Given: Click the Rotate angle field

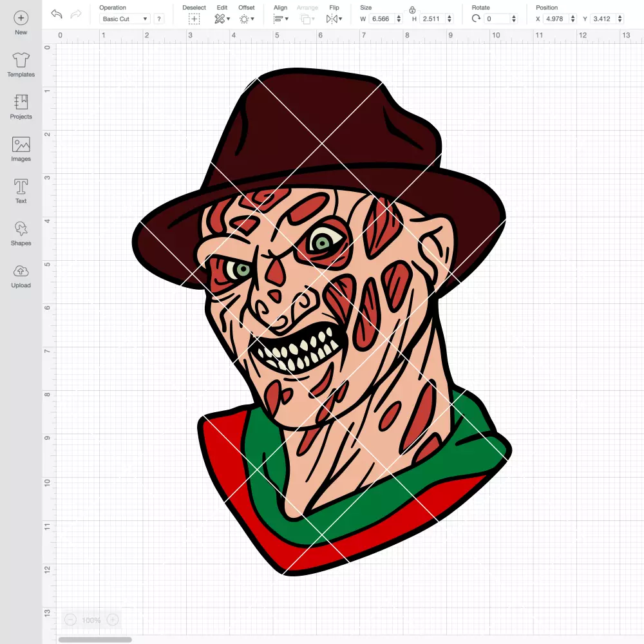Looking at the screenshot, I should click(497, 19).
